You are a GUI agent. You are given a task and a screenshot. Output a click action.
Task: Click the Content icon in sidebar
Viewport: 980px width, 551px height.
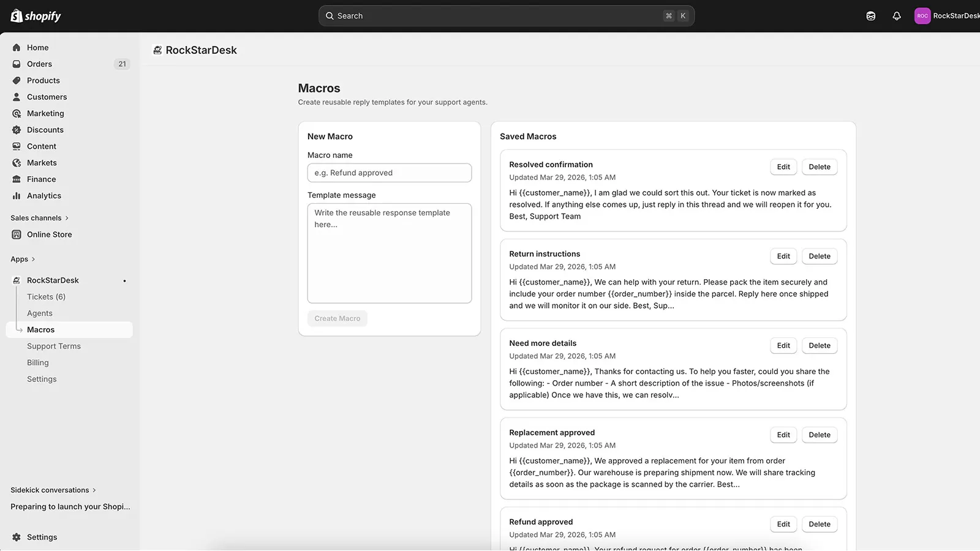pos(17,147)
